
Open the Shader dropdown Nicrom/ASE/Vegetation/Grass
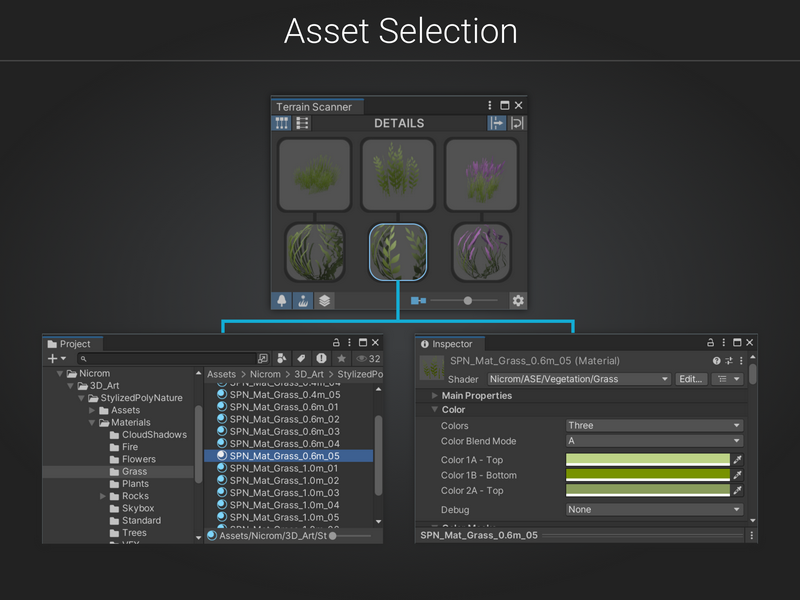(x=579, y=379)
